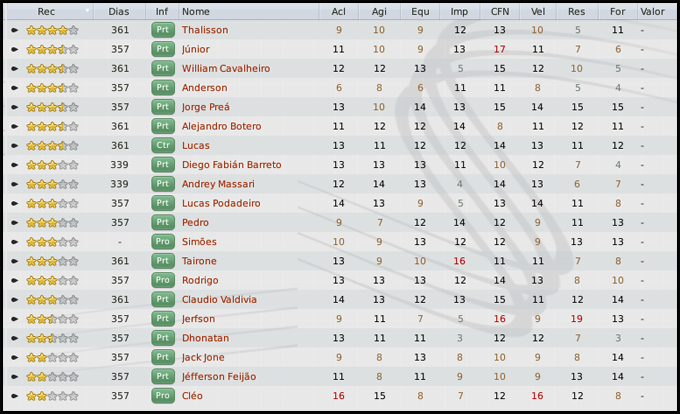Image resolution: width=680 pixels, height=414 pixels.
Task: Expand the row arrow for Anderson
Action: pos(15,88)
